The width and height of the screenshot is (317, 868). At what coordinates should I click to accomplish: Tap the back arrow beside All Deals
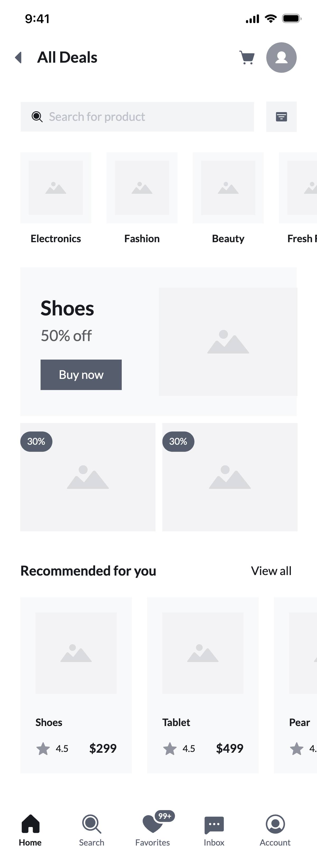pos(19,58)
